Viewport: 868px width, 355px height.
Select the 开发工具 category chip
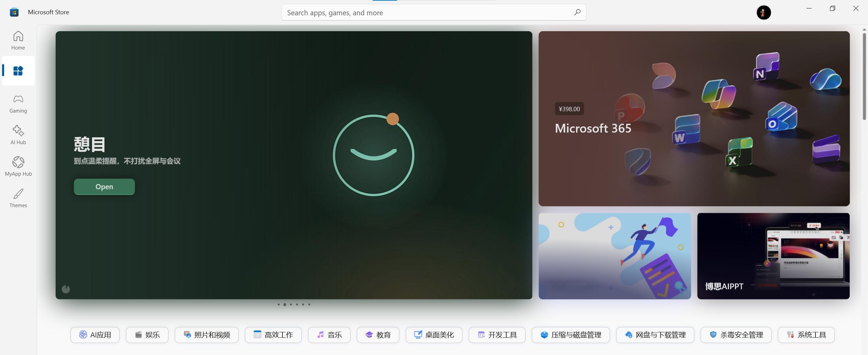coord(497,335)
